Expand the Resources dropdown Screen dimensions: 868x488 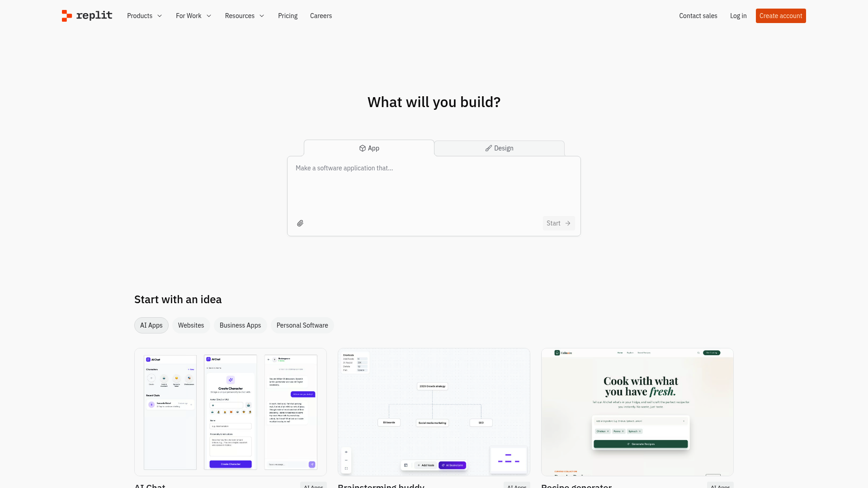pos(244,16)
